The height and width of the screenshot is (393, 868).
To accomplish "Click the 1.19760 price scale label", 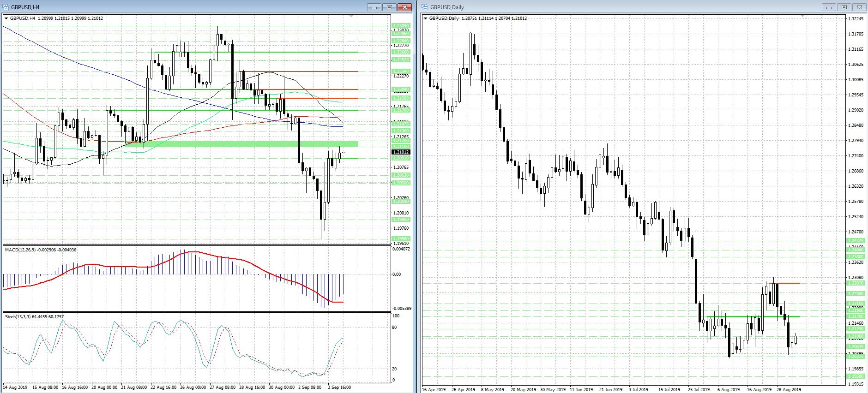I will point(401,228).
